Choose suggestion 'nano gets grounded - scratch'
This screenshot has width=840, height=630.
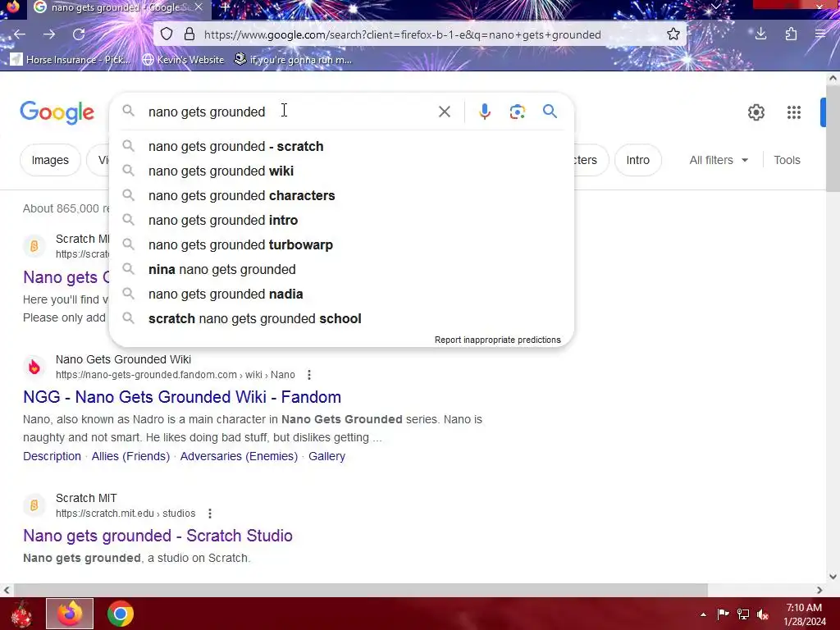coord(341,146)
